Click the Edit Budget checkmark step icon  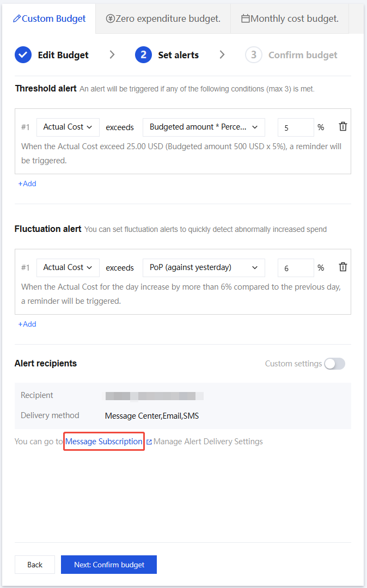coord(23,55)
